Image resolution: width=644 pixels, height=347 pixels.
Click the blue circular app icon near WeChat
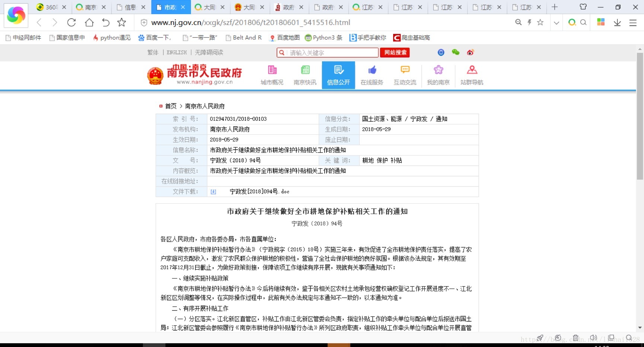pos(441,52)
